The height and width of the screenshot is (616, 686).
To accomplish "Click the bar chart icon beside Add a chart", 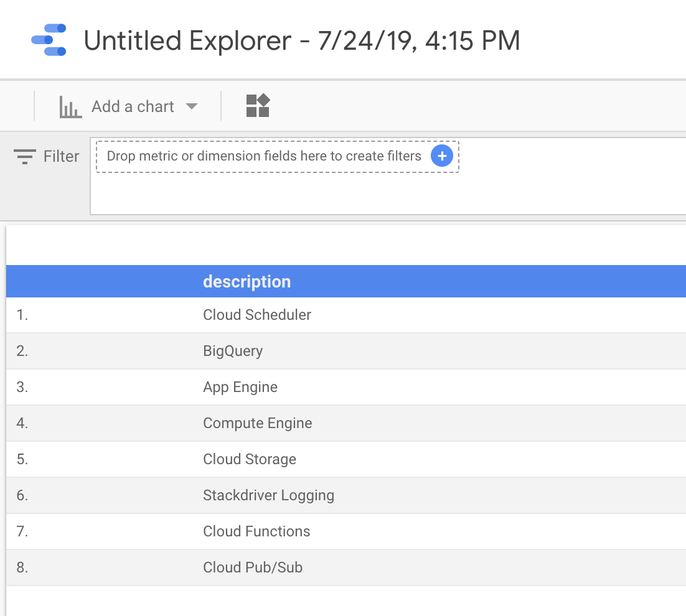I will (70, 106).
